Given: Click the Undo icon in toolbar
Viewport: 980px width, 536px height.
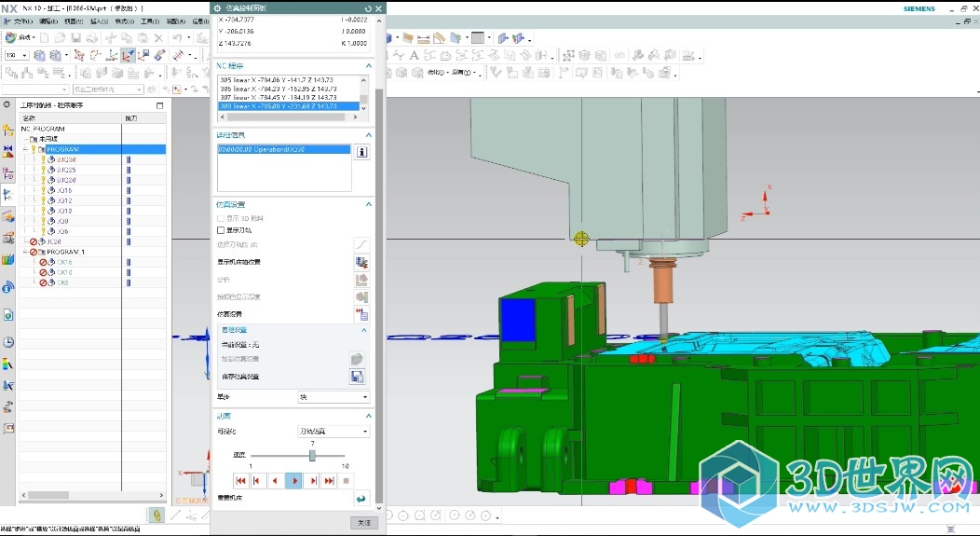Looking at the screenshot, I should tap(178, 38).
